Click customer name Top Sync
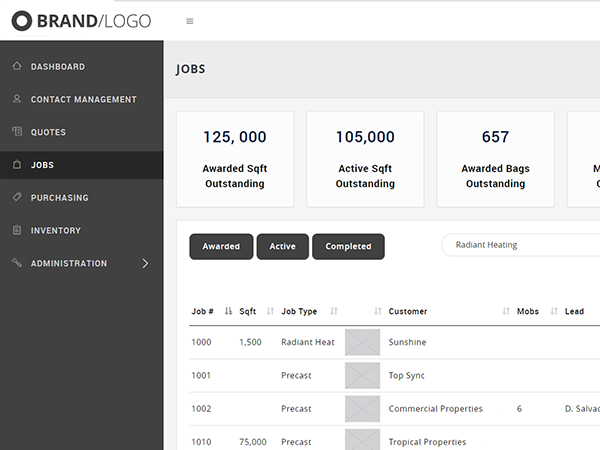The image size is (600, 450). click(406, 375)
